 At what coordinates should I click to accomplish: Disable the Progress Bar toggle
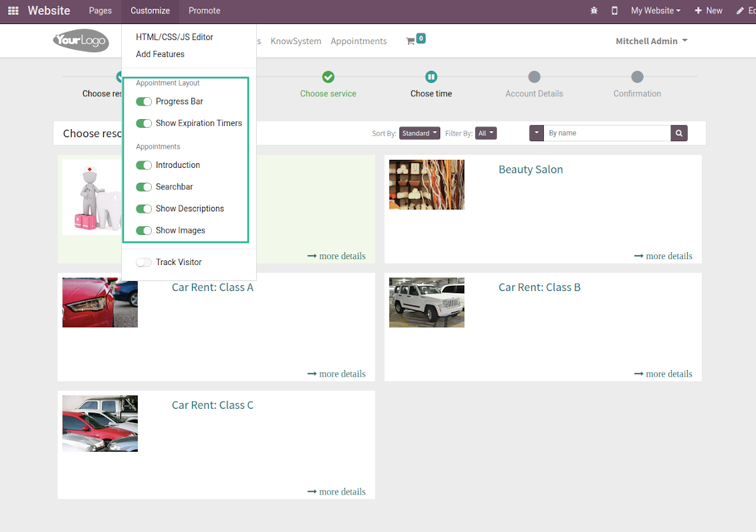tap(144, 102)
